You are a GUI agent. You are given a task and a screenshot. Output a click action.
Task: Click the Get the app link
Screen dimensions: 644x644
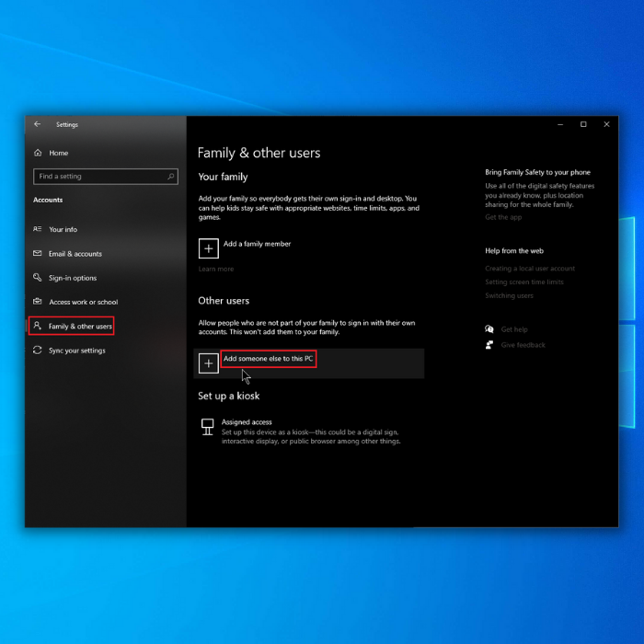coord(503,217)
